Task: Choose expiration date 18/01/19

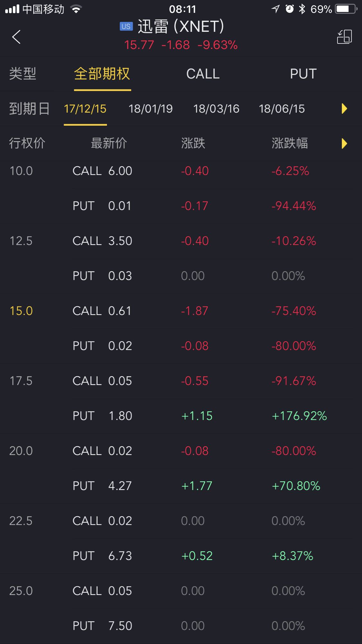Action: coord(151,109)
